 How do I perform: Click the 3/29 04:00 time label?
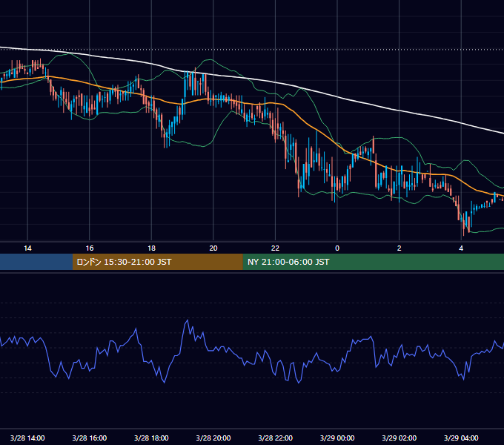461,438
